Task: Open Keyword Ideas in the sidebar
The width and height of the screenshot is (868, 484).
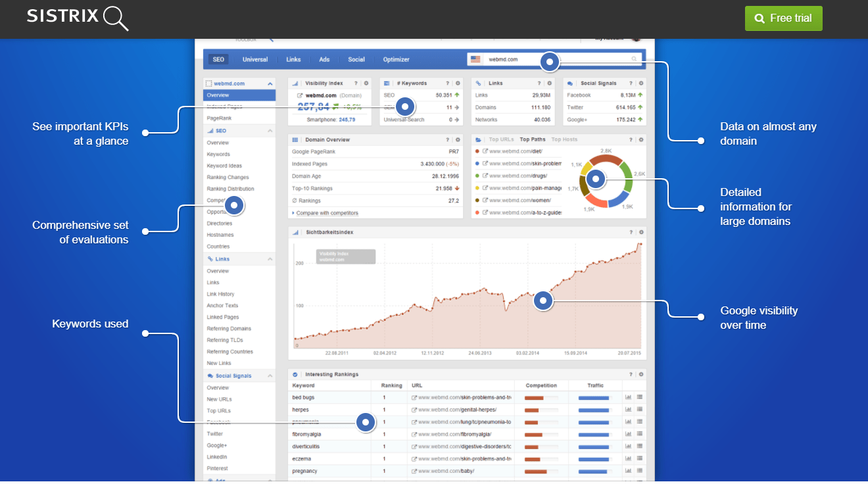Action: [x=224, y=166]
